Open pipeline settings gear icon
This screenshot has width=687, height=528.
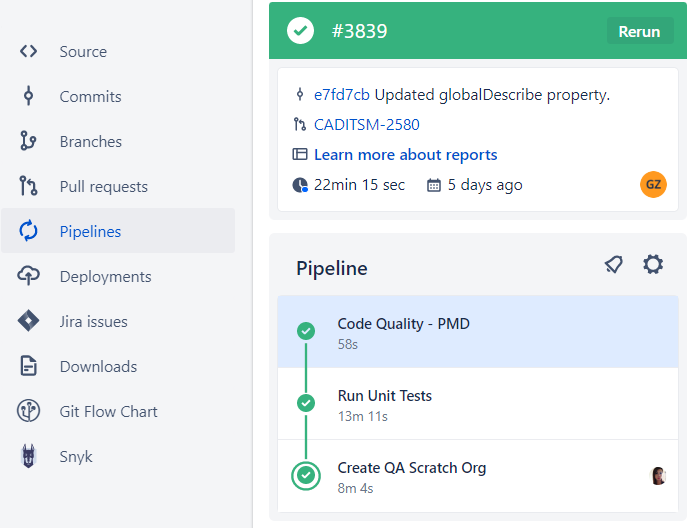pos(653,265)
